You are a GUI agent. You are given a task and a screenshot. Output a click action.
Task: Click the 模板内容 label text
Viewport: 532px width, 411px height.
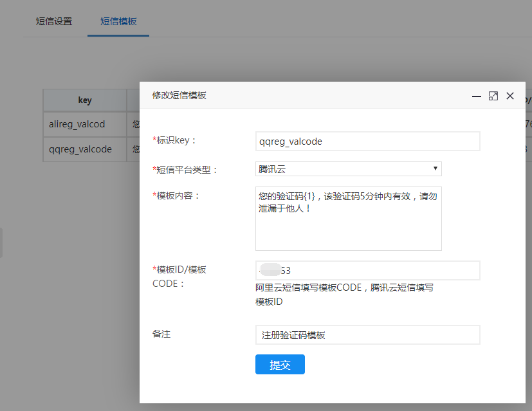point(178,196)
